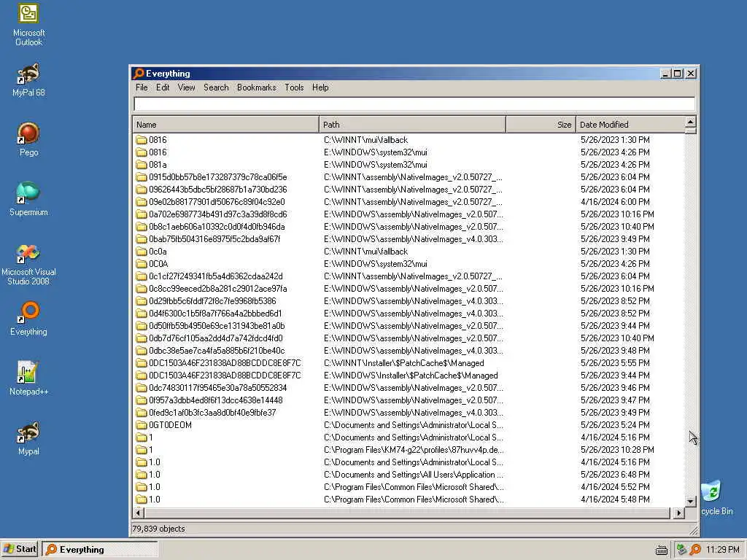Click the vertical scrollbar up arrow
Screen dimensions: 747x560
(x=690, y=122)
